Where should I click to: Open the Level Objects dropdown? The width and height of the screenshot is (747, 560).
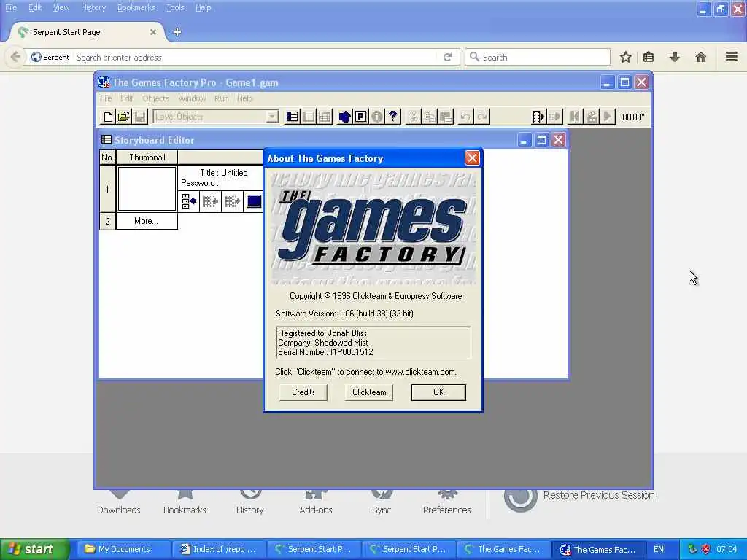coord(272,117)
